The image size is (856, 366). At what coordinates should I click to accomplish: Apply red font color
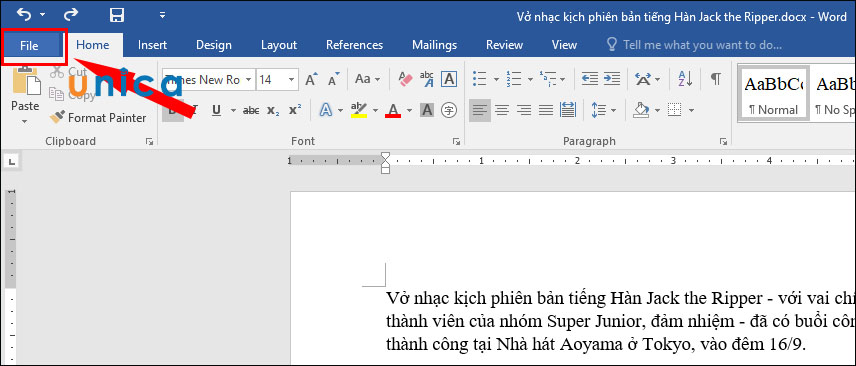[393, 110]
